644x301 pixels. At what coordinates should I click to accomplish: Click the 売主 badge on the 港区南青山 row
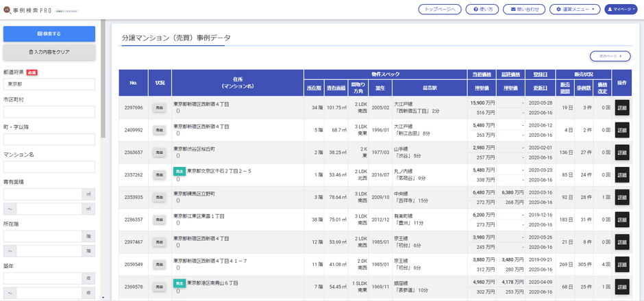[179, 282]
